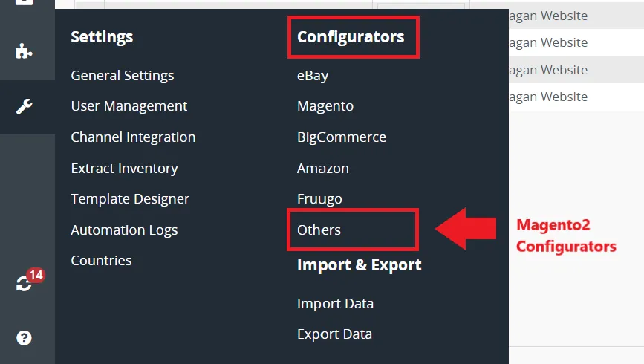Open the puzzle-piece apps icon

pyautogui.click(x=24, y=51)
